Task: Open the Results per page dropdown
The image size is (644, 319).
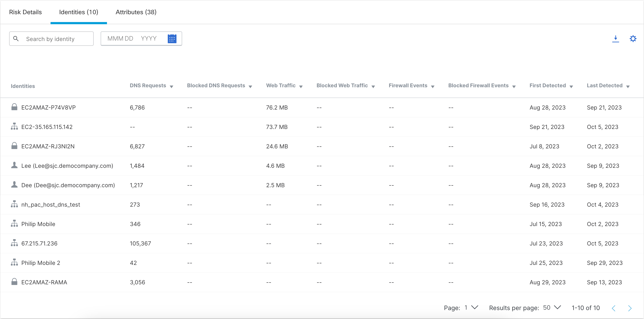Action: point(552,307)
